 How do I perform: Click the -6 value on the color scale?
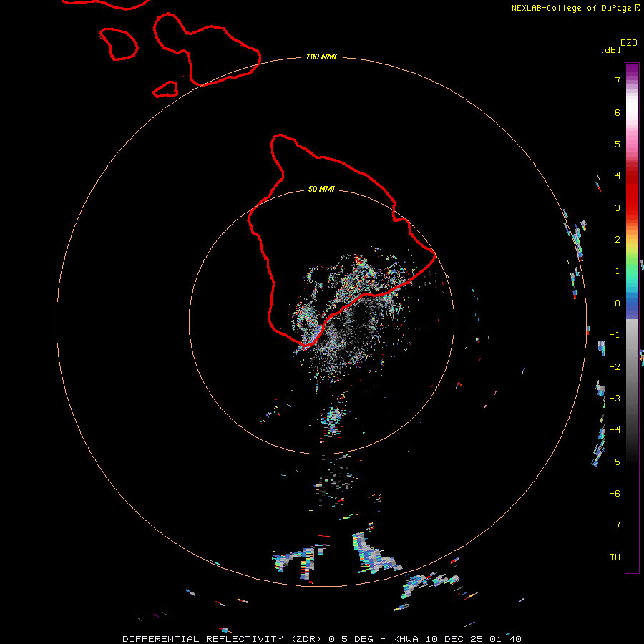click(615, 494)
